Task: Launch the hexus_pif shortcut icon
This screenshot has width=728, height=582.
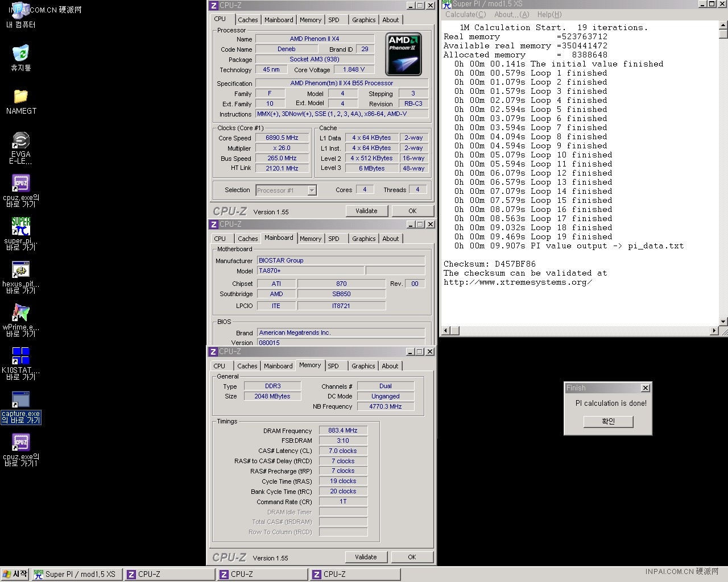Action: [x=20, y=277]
